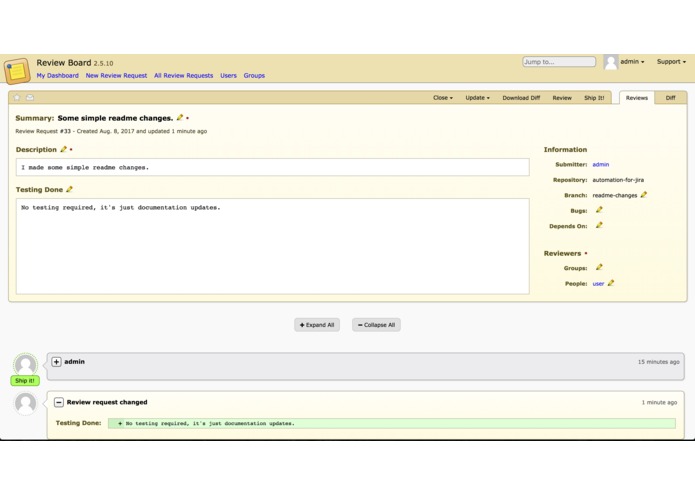Click the Collapse All button

pyautogui.click(x=376, y=325)
